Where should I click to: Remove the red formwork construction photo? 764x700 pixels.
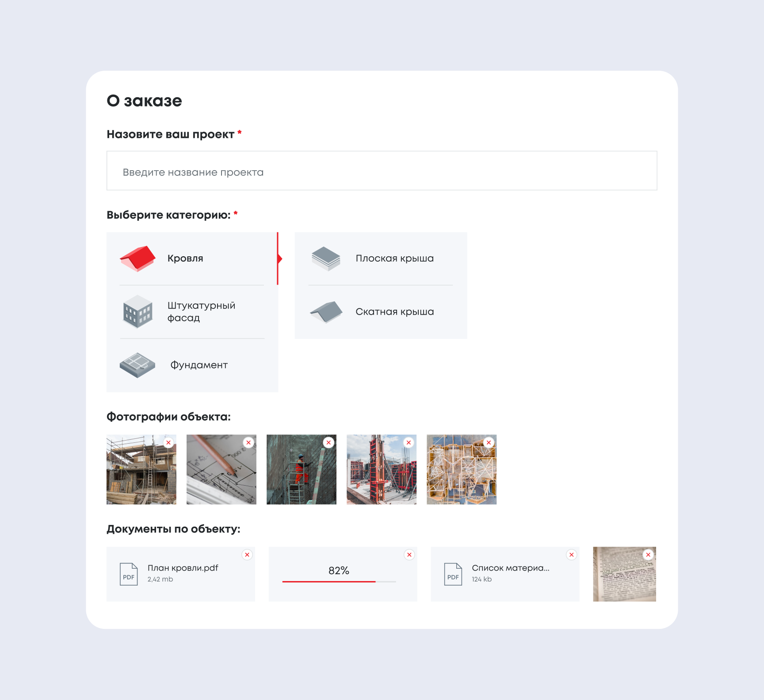(409, 442)
